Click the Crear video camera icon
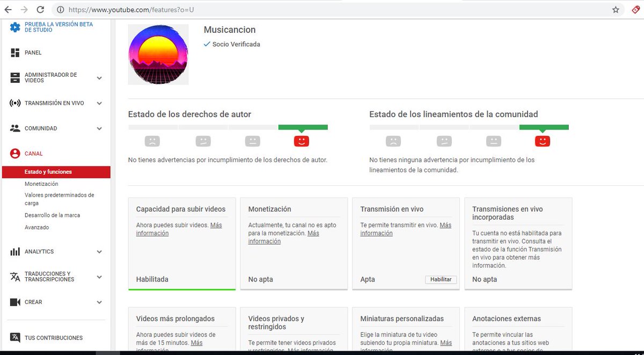Screen dimensions: 644x355 15,302
